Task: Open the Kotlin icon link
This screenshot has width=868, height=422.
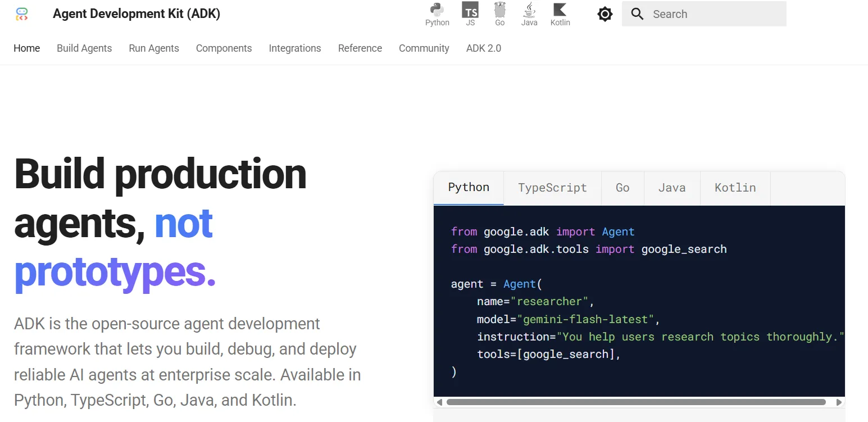Action: point(560,14)
